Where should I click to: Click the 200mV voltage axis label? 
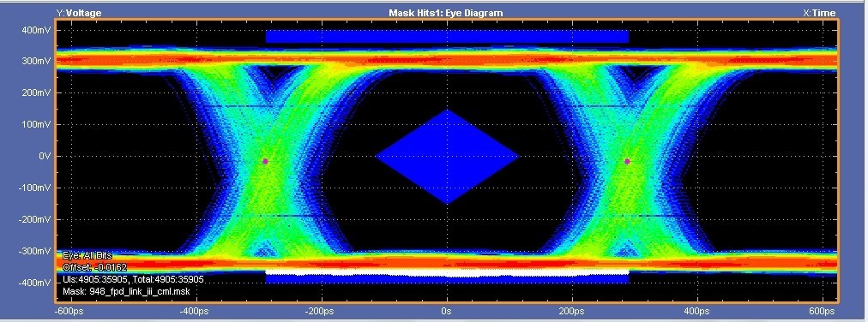coord(37,92)
